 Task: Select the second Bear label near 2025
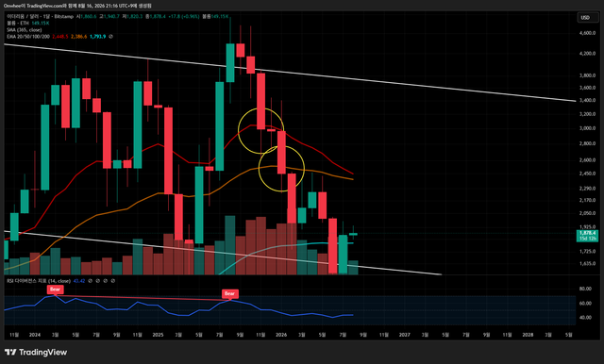[x=230, y=293]
